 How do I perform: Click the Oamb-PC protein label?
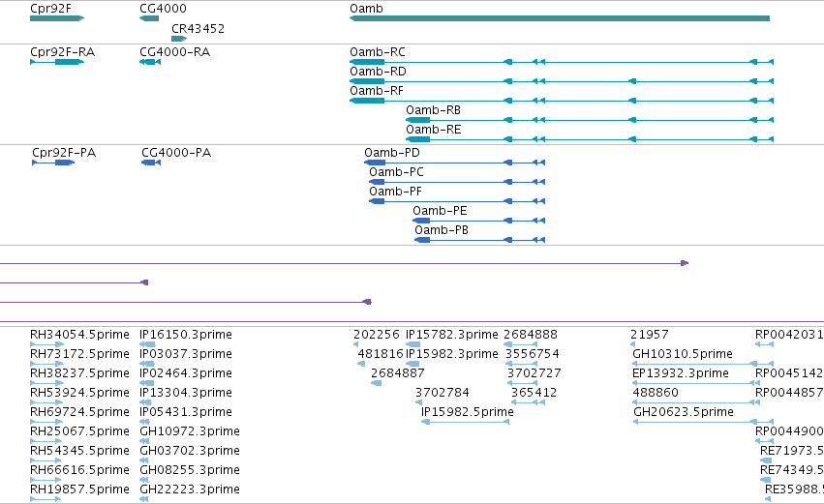coord(396,172)
